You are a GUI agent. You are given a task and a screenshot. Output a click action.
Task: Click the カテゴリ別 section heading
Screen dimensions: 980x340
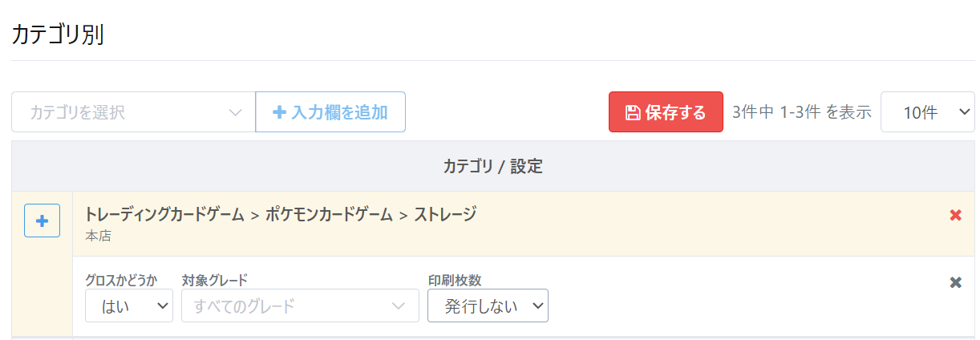pyautogui.click(x=57, y=35)
